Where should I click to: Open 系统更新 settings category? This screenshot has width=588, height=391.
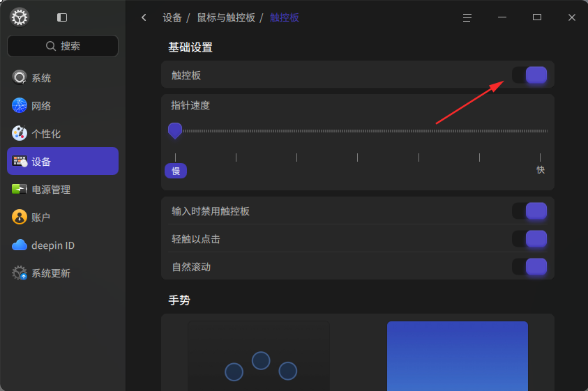(63, 273)
